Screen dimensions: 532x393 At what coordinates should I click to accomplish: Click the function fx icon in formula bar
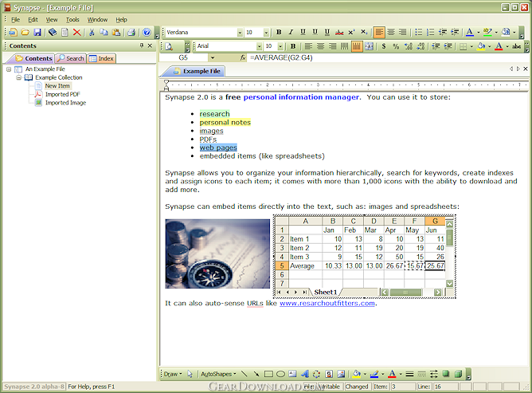coord(243,57)
